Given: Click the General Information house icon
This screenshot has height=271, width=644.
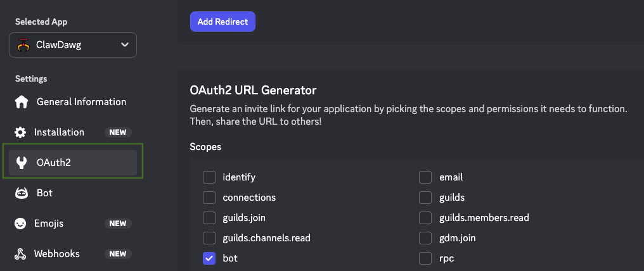Looking at the screenshot, I should 22,102.
